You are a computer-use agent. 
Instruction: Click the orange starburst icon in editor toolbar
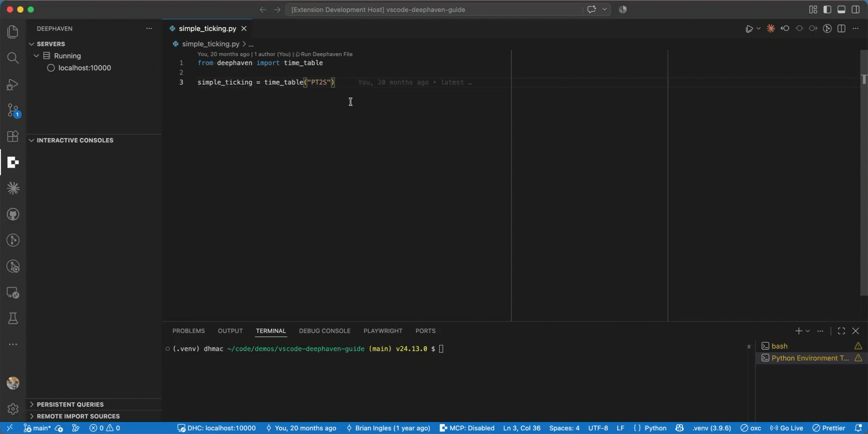[771, 28]
